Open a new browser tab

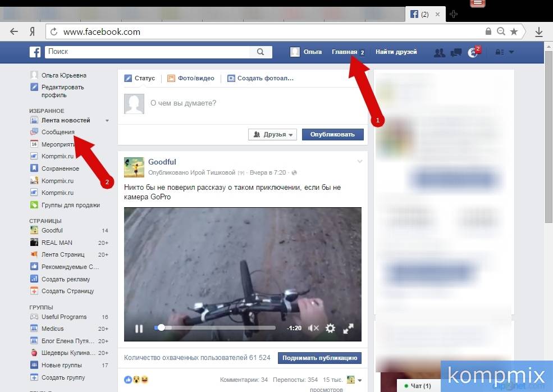pos(454,14)
